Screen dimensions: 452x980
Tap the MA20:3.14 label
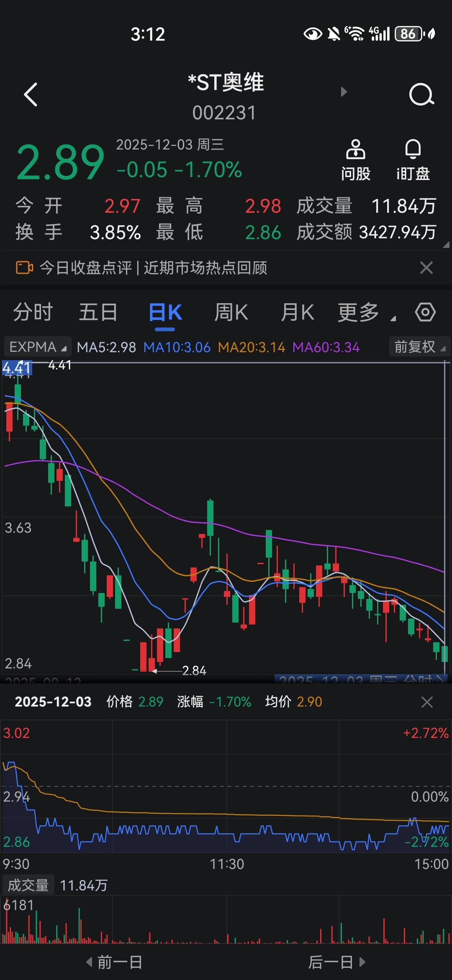click(251, 347)
